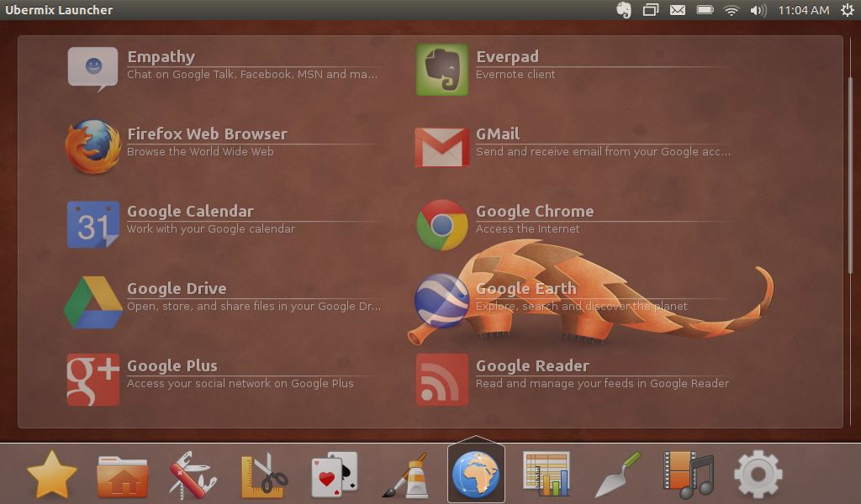Open the film and music Multimedia category
Screen dimensions: 861x504
[x=688, y=475]
